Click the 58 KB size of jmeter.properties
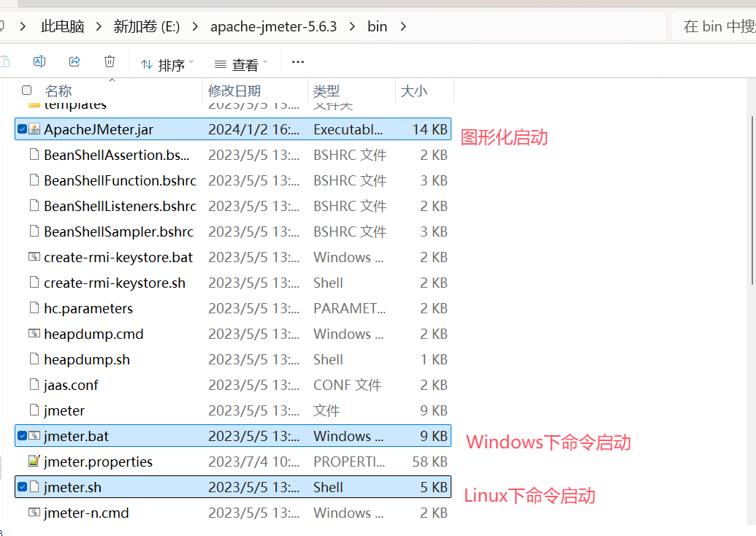The height and width of the screenshot is (536, 756). (429, 462)
